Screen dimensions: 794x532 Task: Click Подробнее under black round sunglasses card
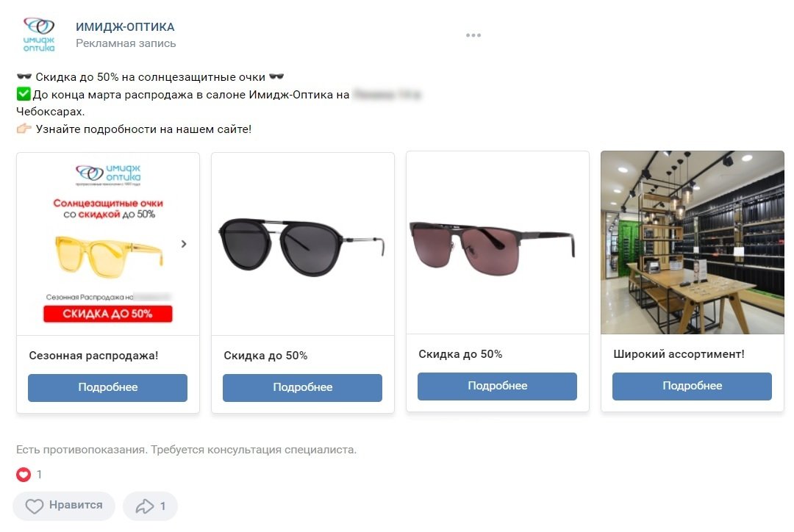(302, 387)
